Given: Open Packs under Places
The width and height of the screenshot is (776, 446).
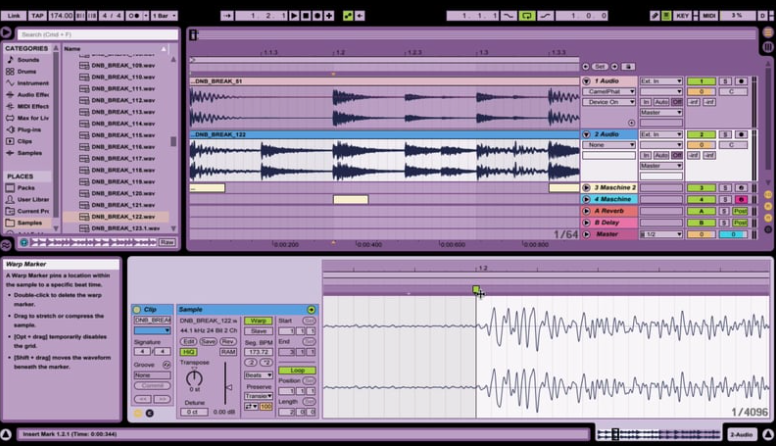Looking at the screenshot, I should (26, 188).
